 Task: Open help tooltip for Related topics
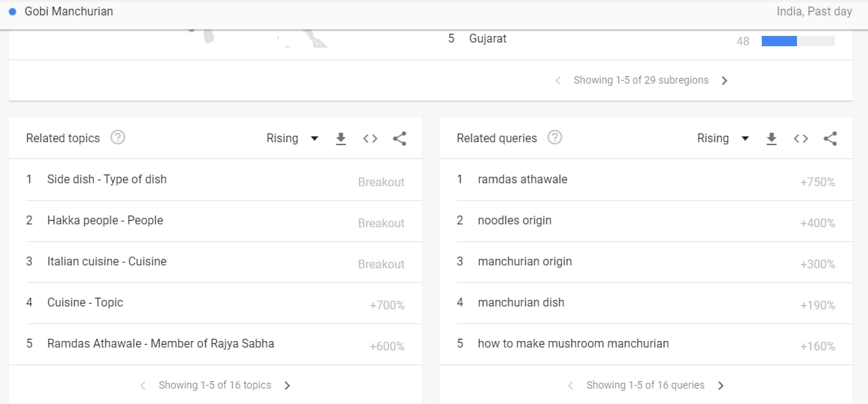click(117, 137)
